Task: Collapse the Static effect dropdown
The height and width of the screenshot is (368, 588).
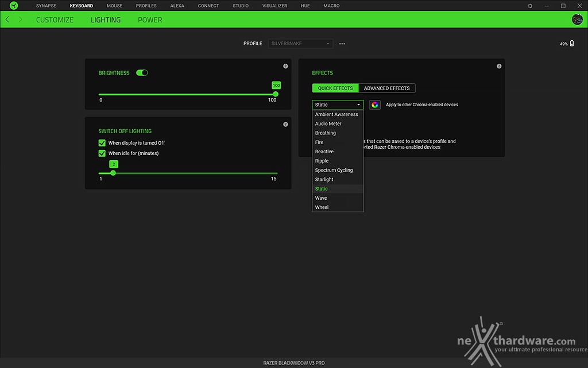Action: (338, 105)
